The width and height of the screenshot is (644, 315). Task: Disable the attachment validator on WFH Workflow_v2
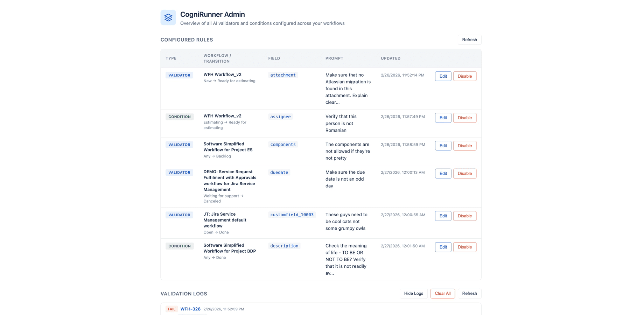[464, 76]
